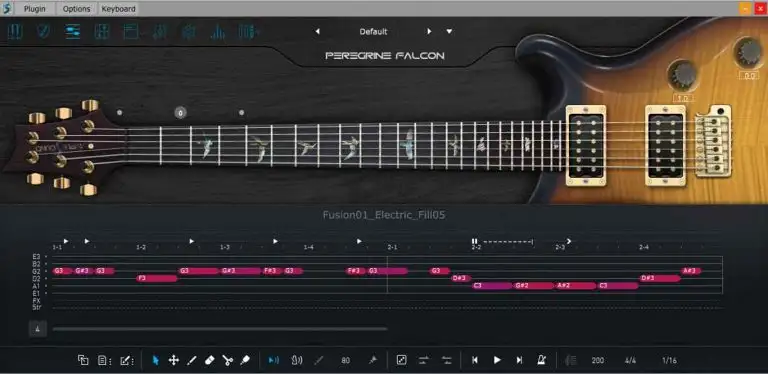
Task: Select the four-arrow move tool
Action: 173,360
